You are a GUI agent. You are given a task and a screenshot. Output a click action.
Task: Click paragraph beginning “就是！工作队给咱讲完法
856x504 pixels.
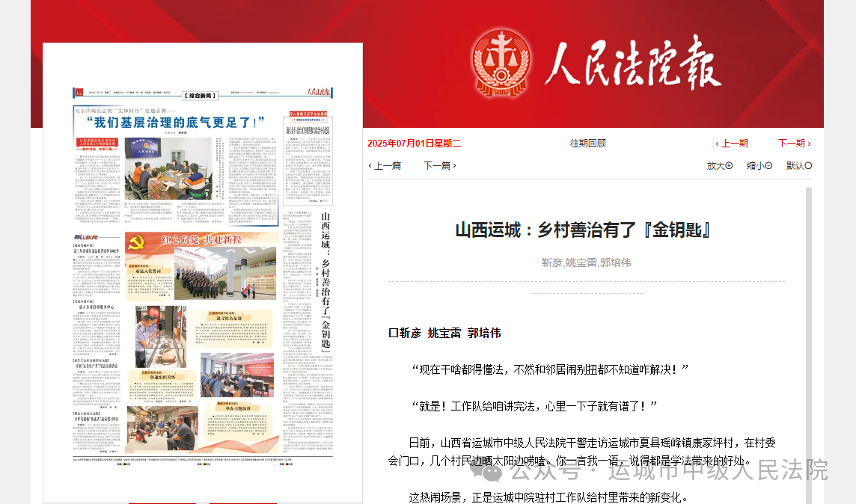(534, 406)
